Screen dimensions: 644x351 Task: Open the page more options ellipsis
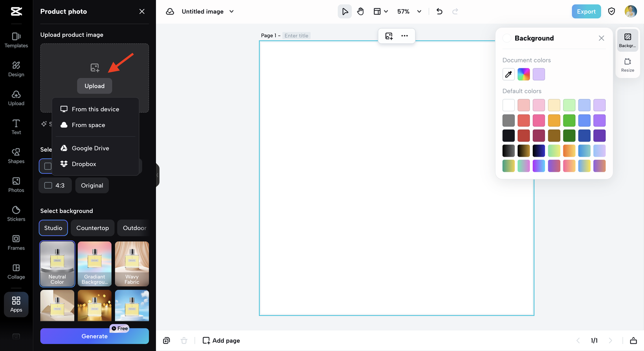tap(405, 36)
